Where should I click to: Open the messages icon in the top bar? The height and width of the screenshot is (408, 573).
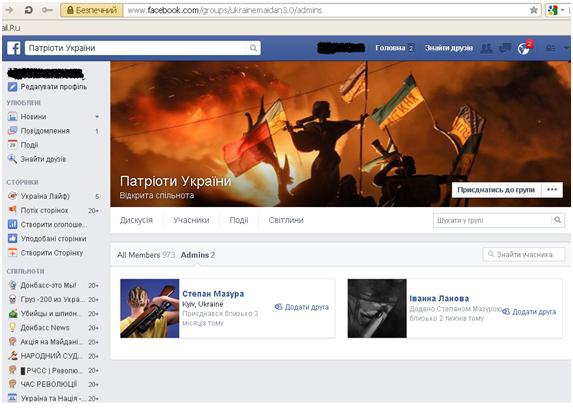tap(505, 48)
